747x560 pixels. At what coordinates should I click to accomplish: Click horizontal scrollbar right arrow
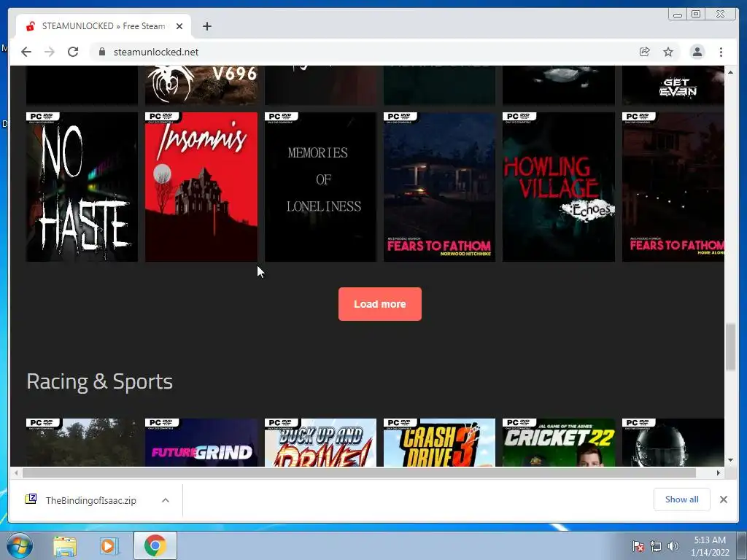719,472
